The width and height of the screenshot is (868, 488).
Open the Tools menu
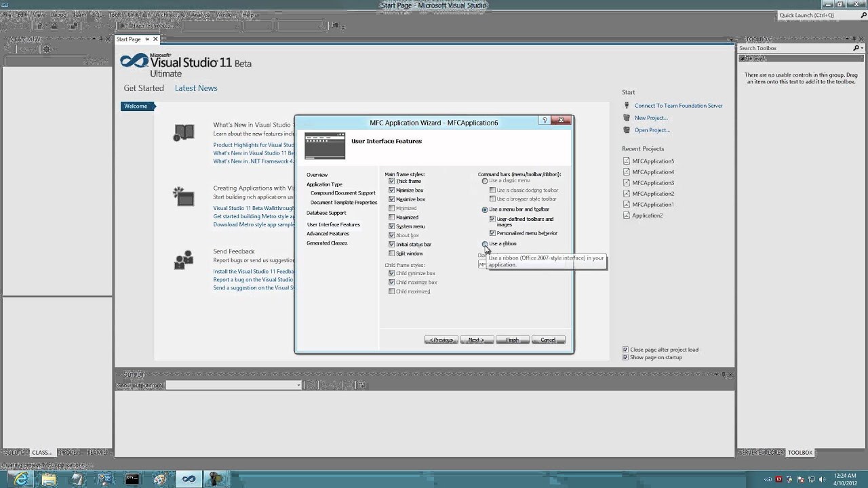tap(115, 15)
